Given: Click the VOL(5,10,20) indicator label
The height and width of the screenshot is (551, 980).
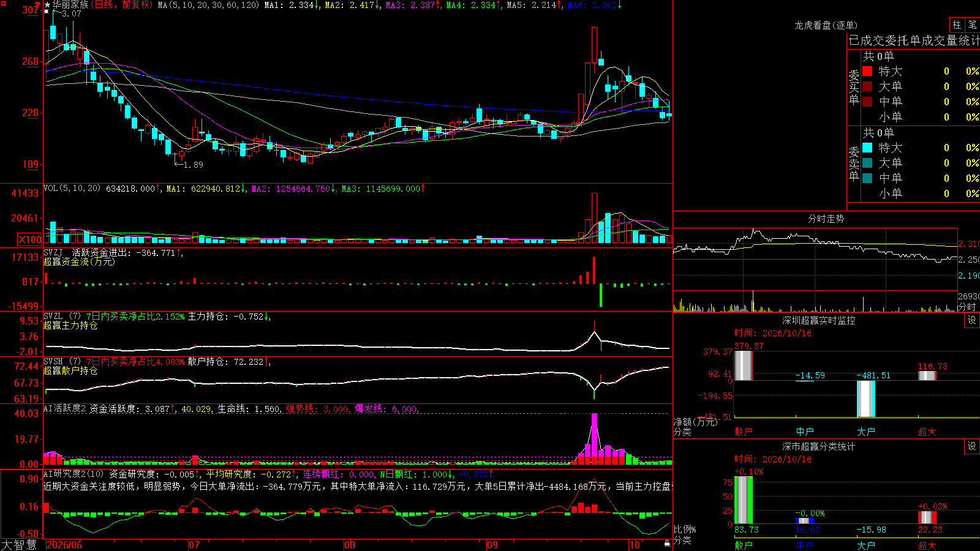Looking at the screenshot, I should tap(72, 189).
